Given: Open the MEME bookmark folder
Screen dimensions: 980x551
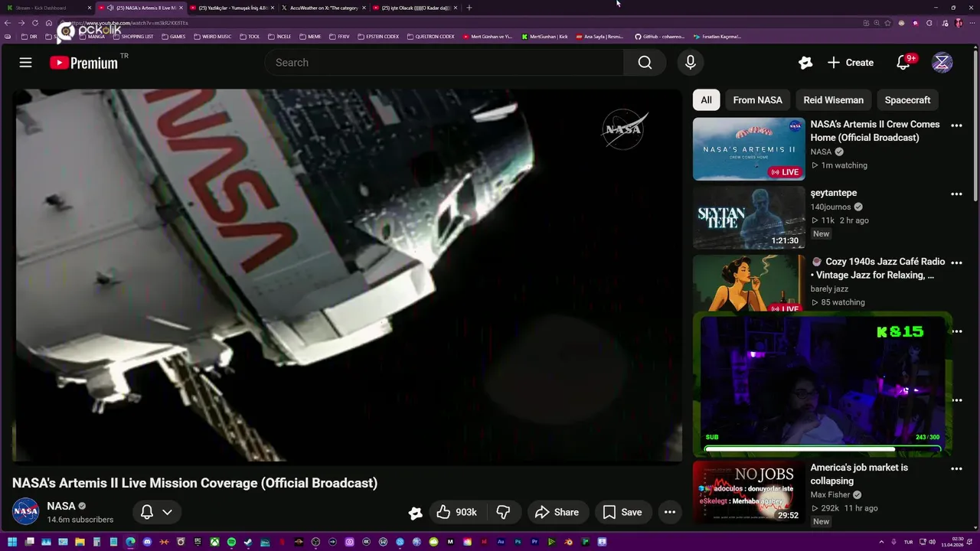Looking at the screenshot, I should (310, 37).
